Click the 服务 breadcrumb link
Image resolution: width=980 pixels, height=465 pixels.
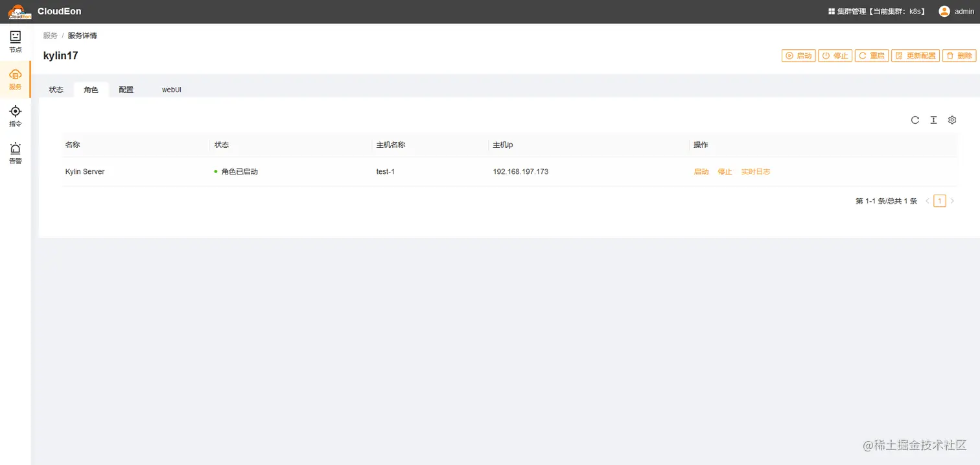(51, 36)
